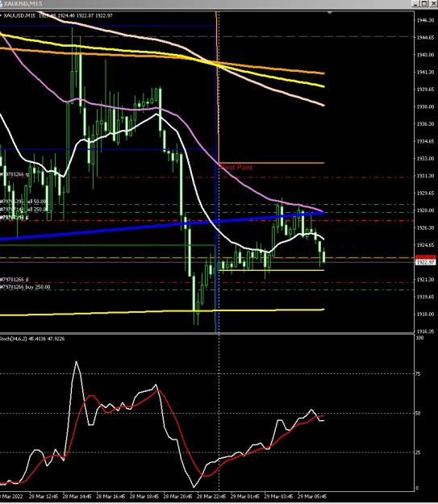Image resolution: width=438 pixels, height=504 pixels.
Task: Click the XAUUSD,M15 window title icon
Action: click(x=2, y=3)
